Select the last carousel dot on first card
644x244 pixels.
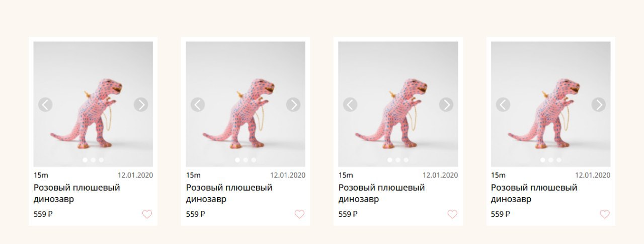pyautogui.click(x=101, y=160)
